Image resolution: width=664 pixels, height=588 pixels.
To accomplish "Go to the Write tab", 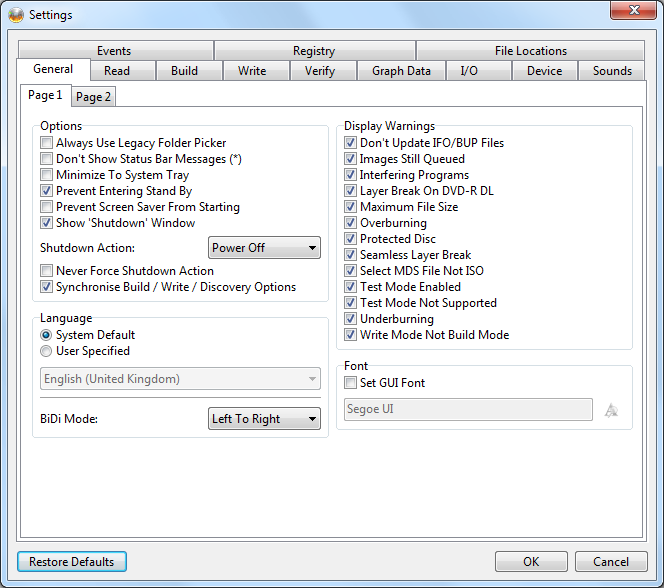I will (257, 71).
